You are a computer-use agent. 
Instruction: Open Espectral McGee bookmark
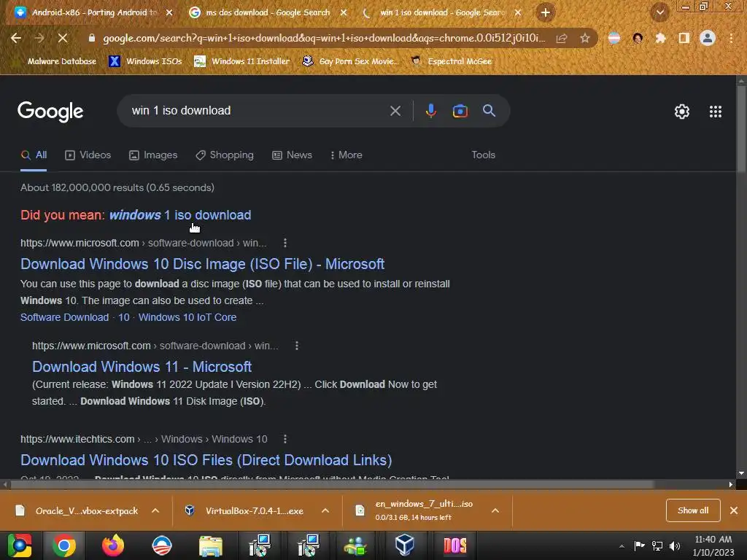(x=451, y=61)
